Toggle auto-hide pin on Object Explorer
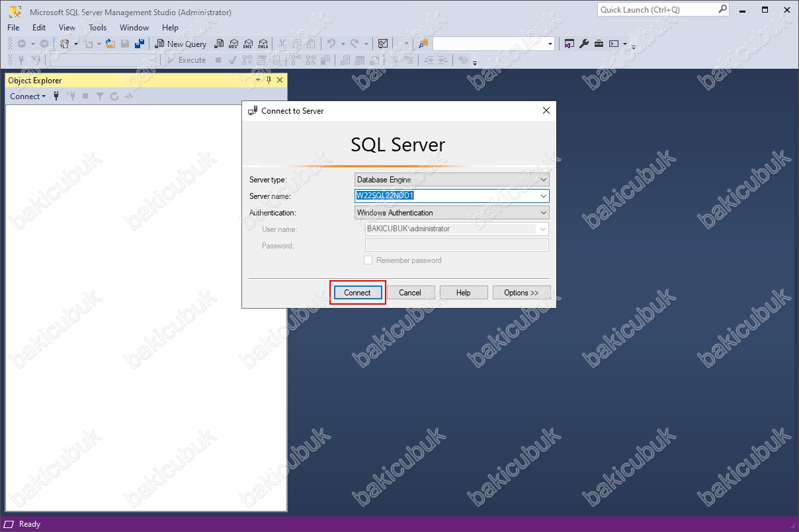This screenshot has width=799, height=532. pos(269,80)
